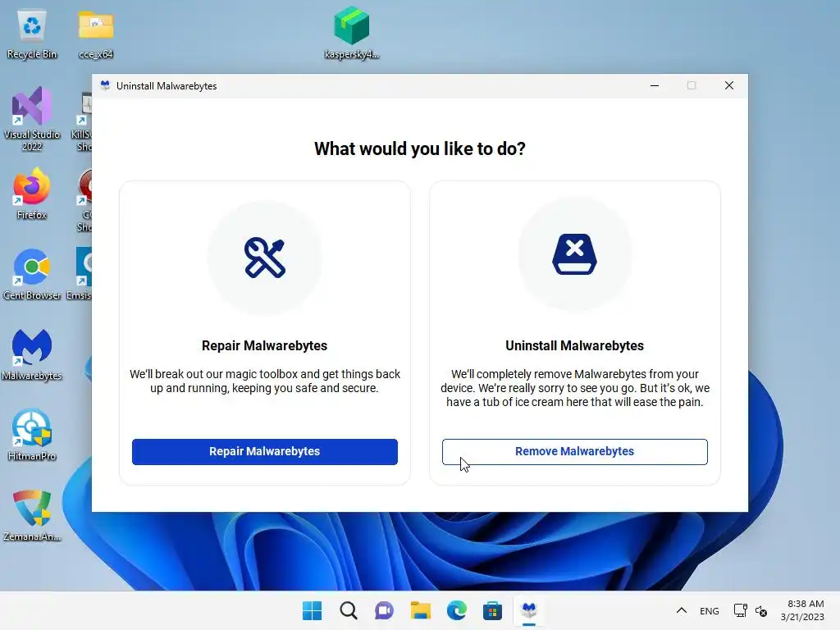The width and height of the screenshot is (840, 630).
Task: Select Visual Studio 2022 desktop shortcut
Action: (32, 119)
